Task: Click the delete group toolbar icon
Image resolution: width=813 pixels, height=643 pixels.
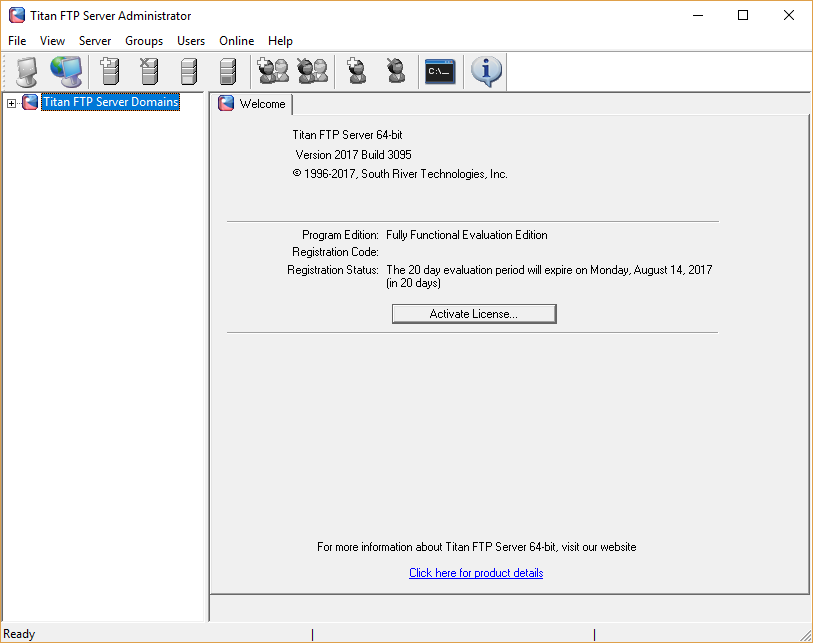Action: pyautogui.click(x=313, y=72)
